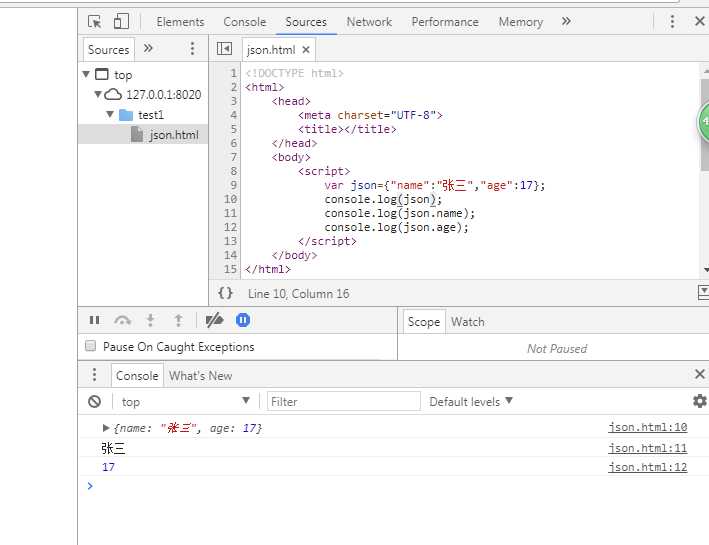Expand the logged {name, age} object
Screen dimensions: 709x545
[106, 427]
